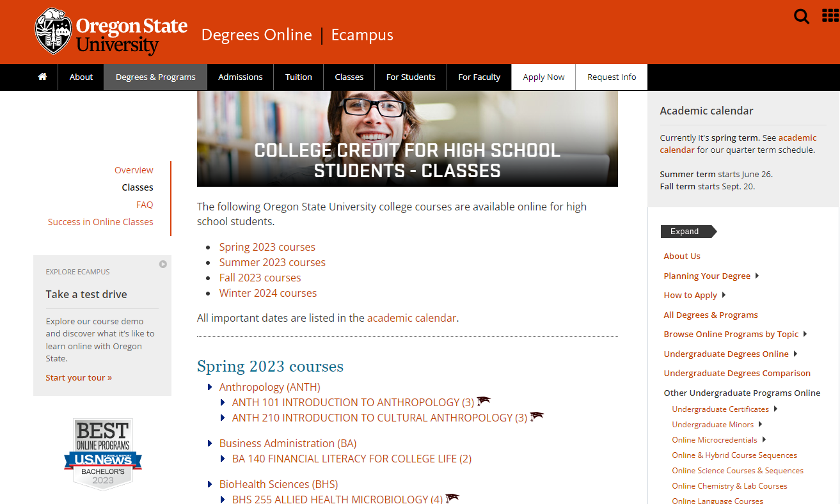840x504 pixels.
Task: Expand Browse Online Programs by Topic arrow
Action: pos(805,334)
